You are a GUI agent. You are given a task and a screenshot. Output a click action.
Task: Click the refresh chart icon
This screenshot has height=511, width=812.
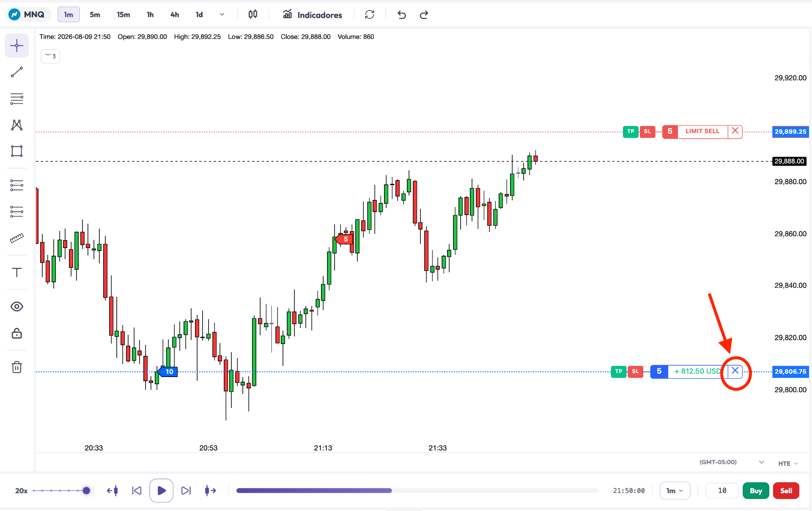[370, 15]
